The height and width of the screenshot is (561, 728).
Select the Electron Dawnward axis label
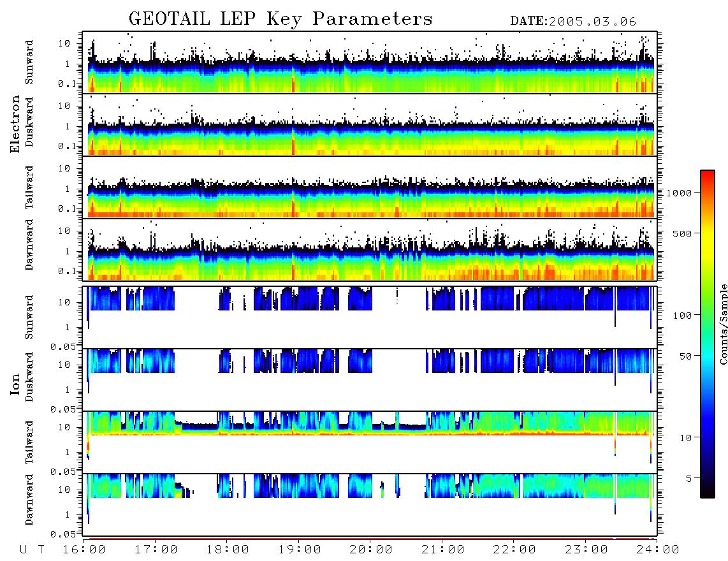(x=29, y=245)
